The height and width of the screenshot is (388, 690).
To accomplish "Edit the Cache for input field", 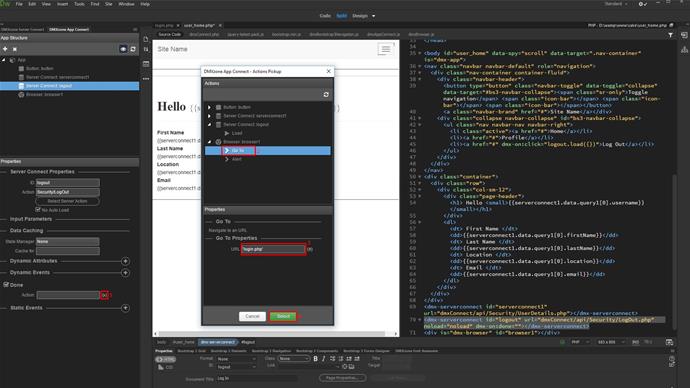I will click(x=68, y=251).
